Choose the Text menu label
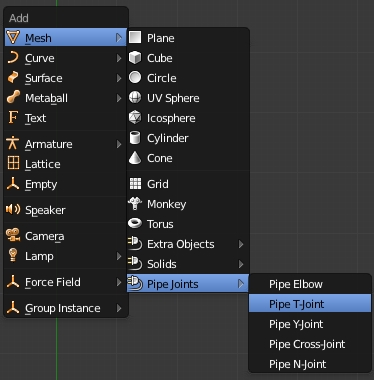 [x=36, y=118]
